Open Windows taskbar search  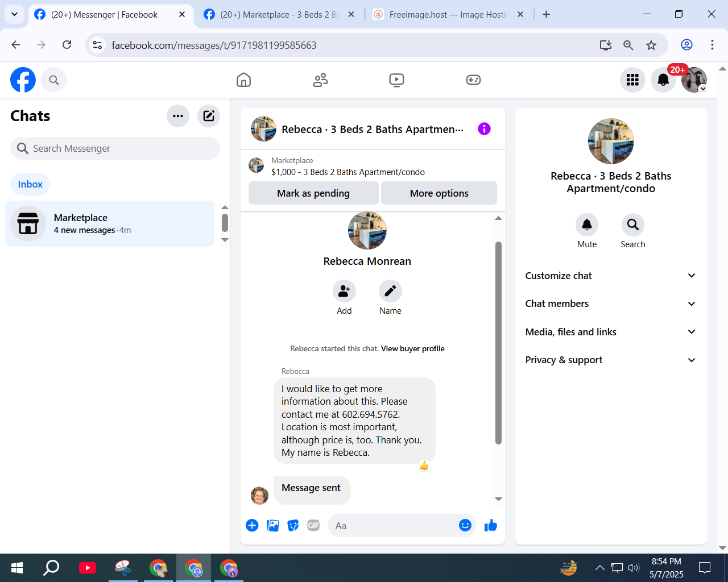[x=52, y=568]
